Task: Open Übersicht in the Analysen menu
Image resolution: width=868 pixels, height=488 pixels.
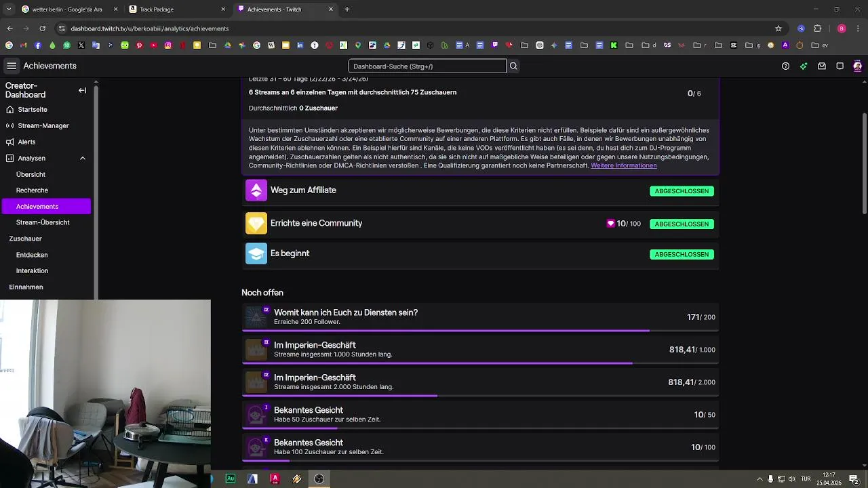Action: point(31,174)
